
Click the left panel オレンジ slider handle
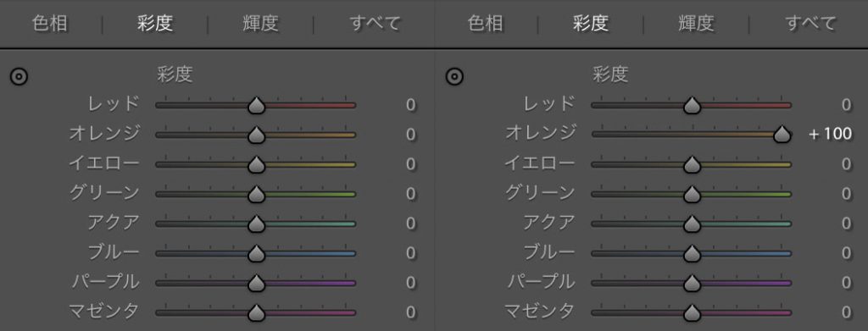point(256,134)
